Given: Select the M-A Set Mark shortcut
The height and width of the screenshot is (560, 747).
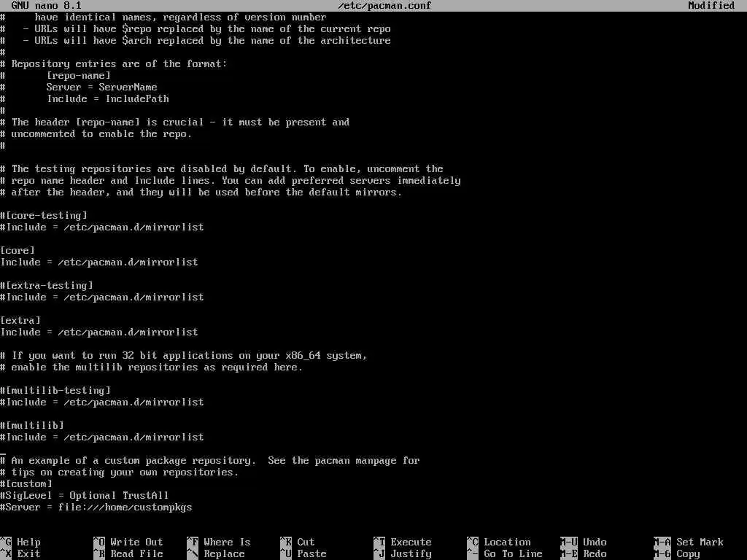Looking at the screenshot, I should click(x=689, y=542).
